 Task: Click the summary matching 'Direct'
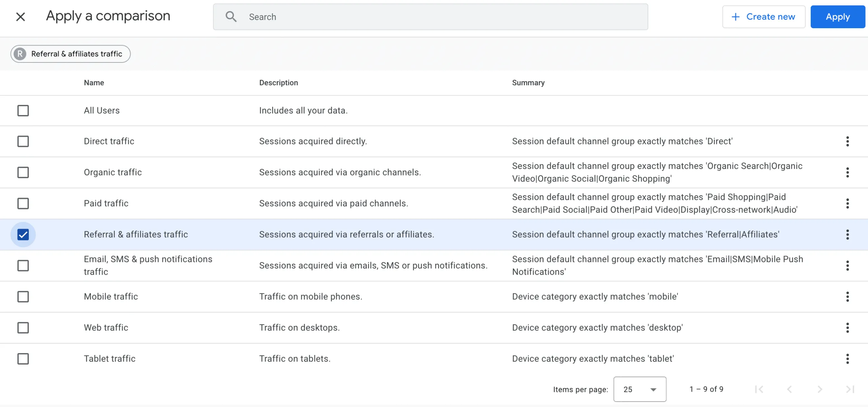(x=622, y=141)
